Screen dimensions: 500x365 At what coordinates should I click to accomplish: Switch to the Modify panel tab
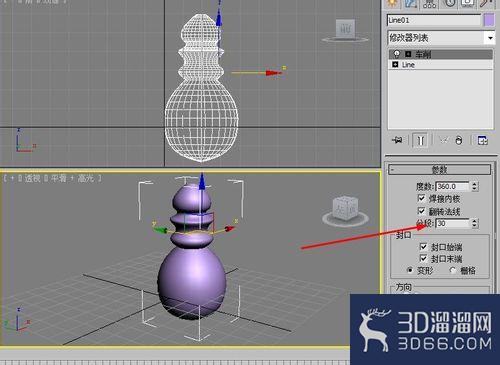(411, 3)
